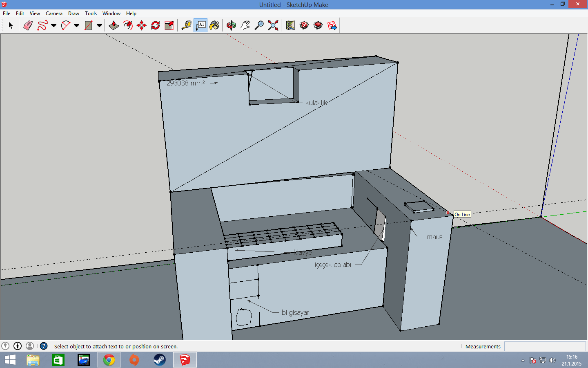This screenshot has height=368, width=588.
Task: Toggle the credits info status icon
Action: [x=18, y=346]
